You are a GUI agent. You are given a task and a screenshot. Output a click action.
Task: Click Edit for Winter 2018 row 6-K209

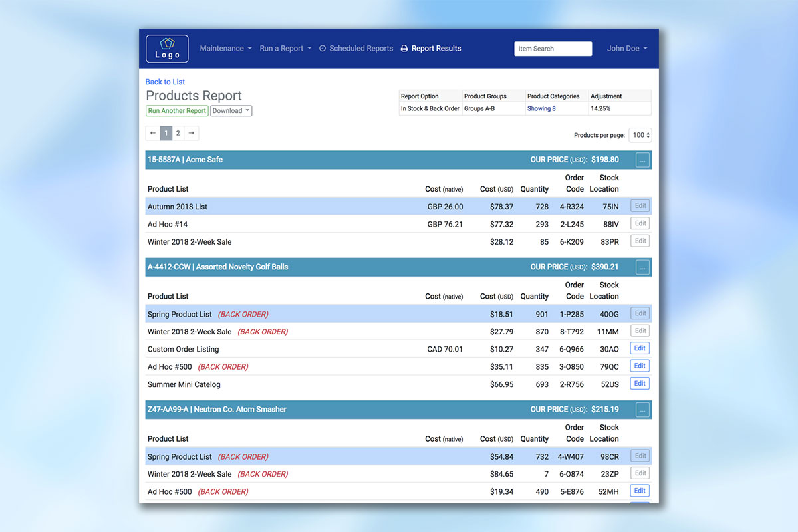point(640,241)
